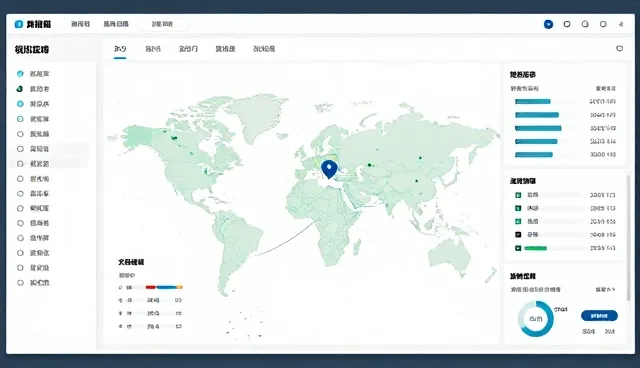Image resolution: width=640 pixels, height=368 pixels.
Task: Click the blue location pin on the map
Action: pos(329,169)
